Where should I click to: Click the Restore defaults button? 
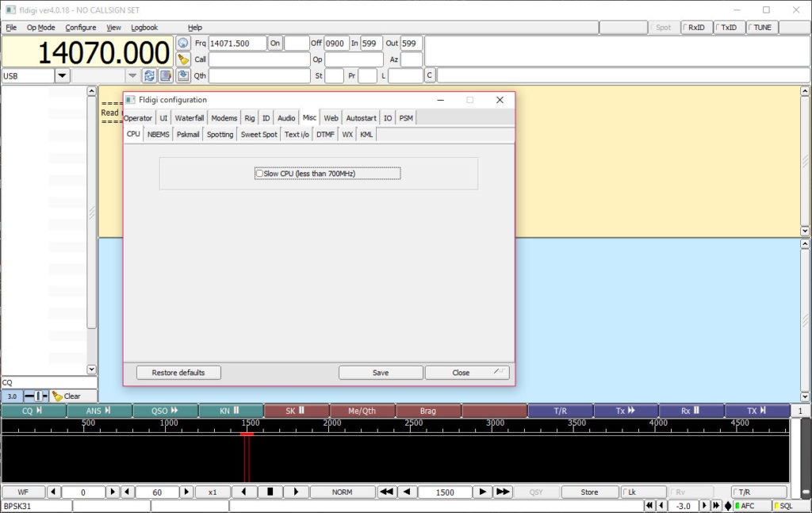pyautogui.click(x=178, y=373)
